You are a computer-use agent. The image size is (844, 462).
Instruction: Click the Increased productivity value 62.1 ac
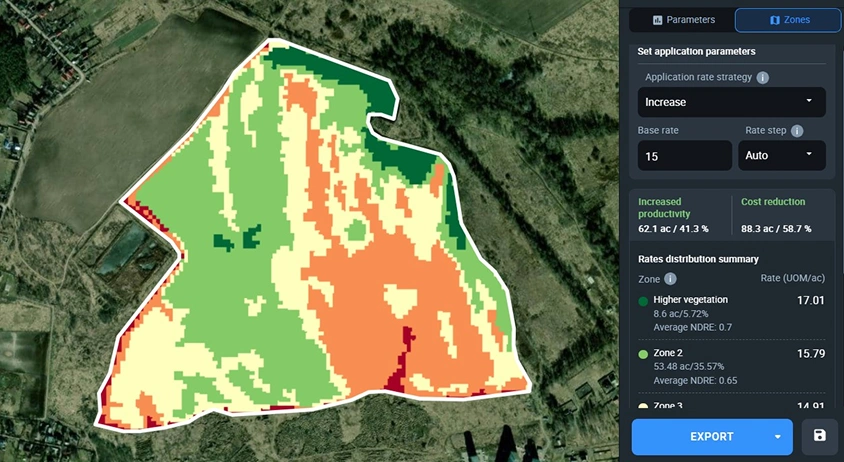(673, 229)
